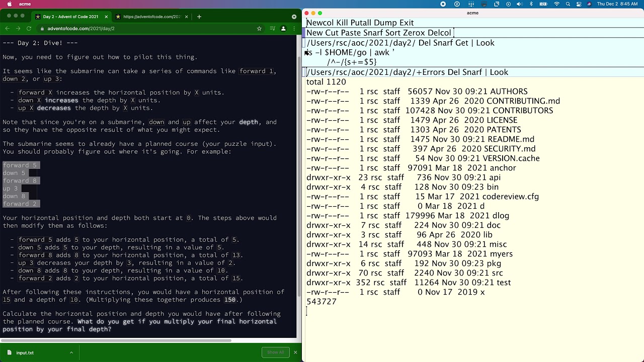Open the Wi-Fi menu bar icon
This screenshot has height=362, width=644.
click(556, 4)
